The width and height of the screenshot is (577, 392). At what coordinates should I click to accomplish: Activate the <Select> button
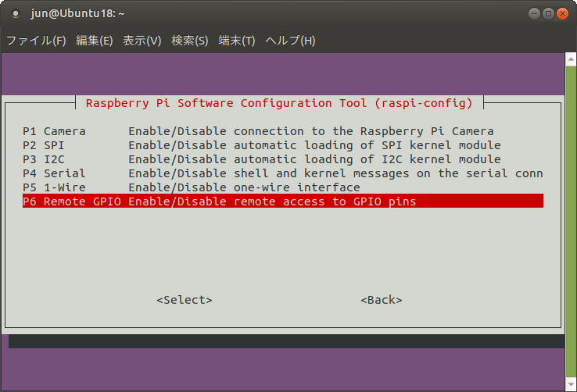point(185,300)
